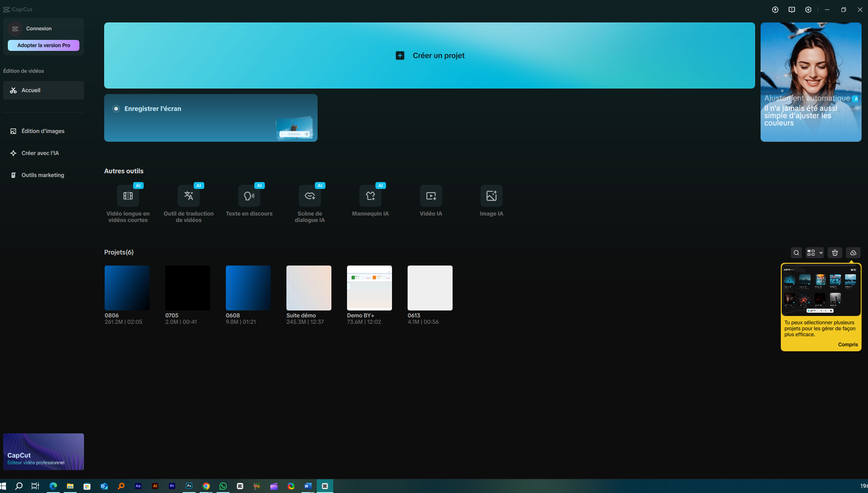Dismiss the tooltip with Compris

(x=848, y=344)
